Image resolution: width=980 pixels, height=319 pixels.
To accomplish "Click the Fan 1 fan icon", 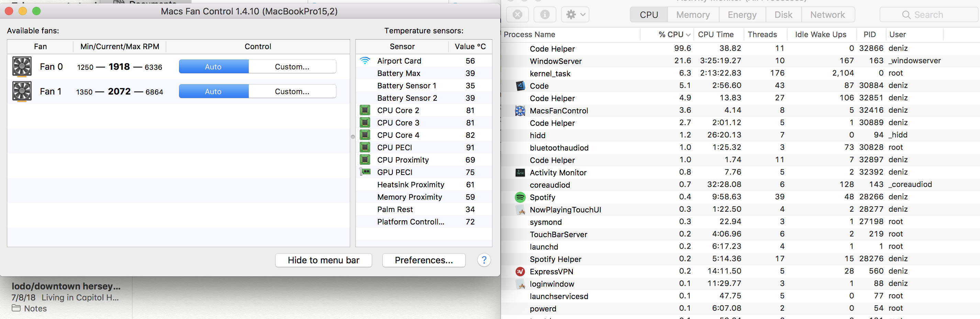I will pyautogui.click(x=22, y=91).
